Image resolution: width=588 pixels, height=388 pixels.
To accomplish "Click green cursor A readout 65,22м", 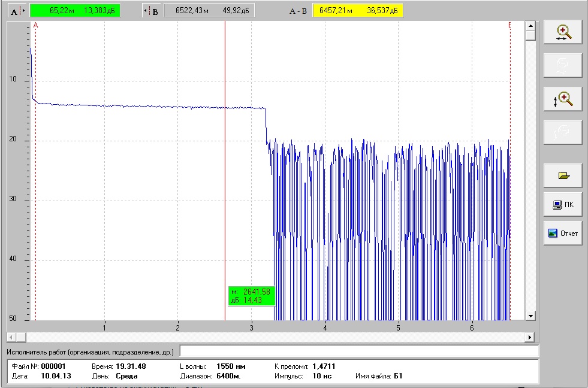I will click(75, 11).
